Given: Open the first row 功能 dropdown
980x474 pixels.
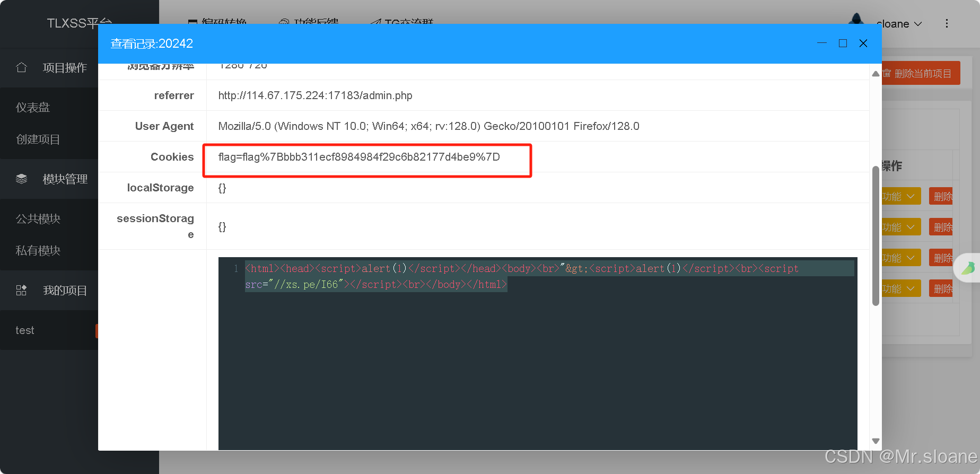Looking at the screenshot, I should coord(902,197).
